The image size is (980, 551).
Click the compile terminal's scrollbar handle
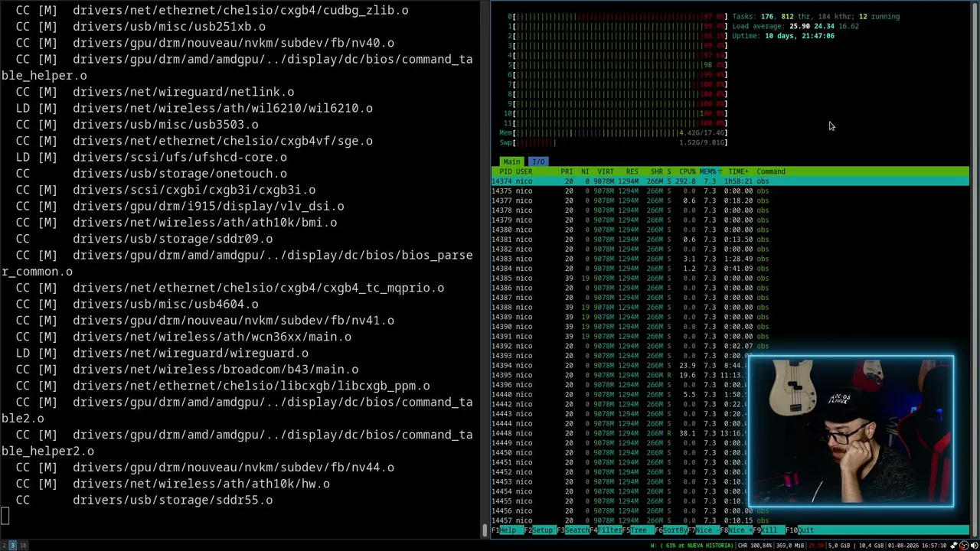coord(484,529)
